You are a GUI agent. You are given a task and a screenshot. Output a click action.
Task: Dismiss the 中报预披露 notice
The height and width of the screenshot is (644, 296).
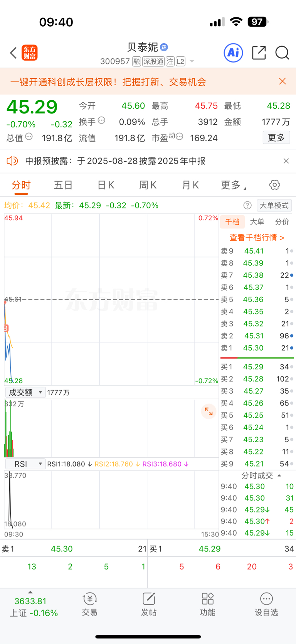pos(286,161)
